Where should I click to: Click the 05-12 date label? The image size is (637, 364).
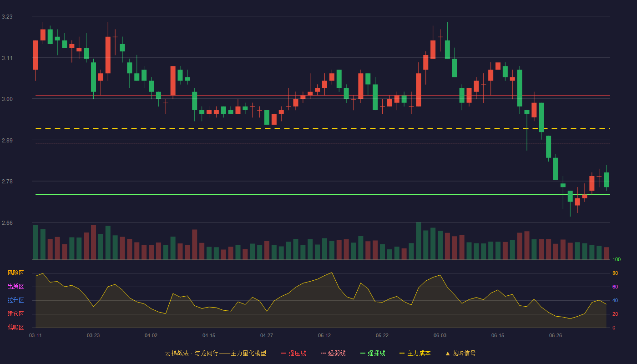pyautogui.click(x=324, y=335)
